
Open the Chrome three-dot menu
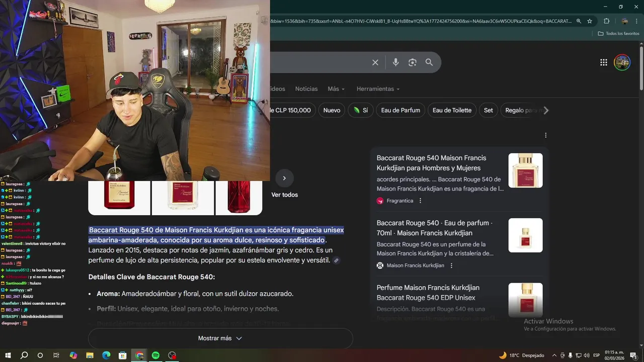637,21
